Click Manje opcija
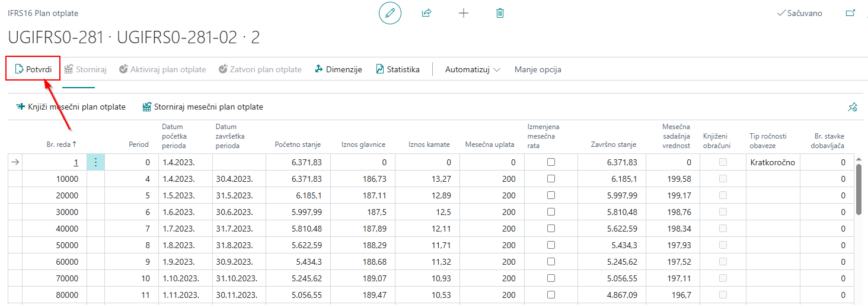 (x=538, y=69)
